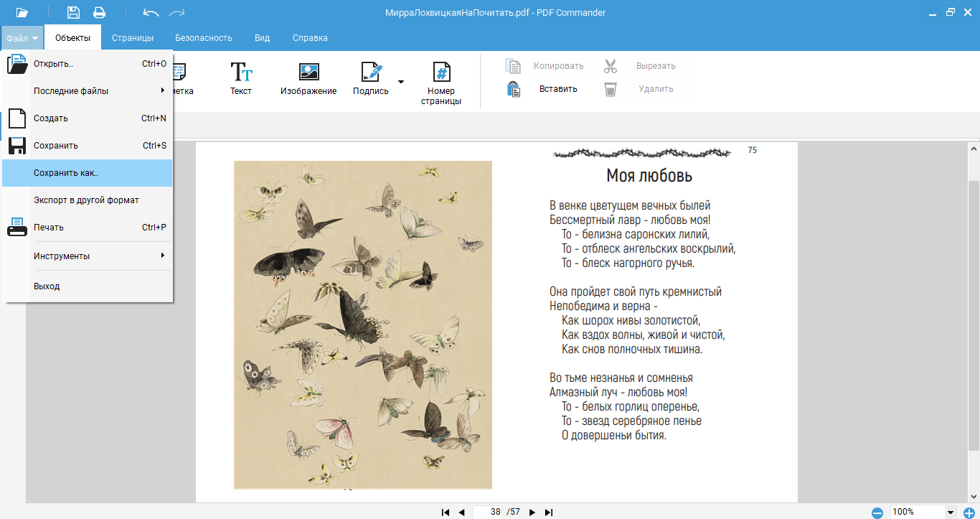Image resolution: width=980 pixels, height=519 pixels.
Task: Jump to the first page
Action: point(446,512)
